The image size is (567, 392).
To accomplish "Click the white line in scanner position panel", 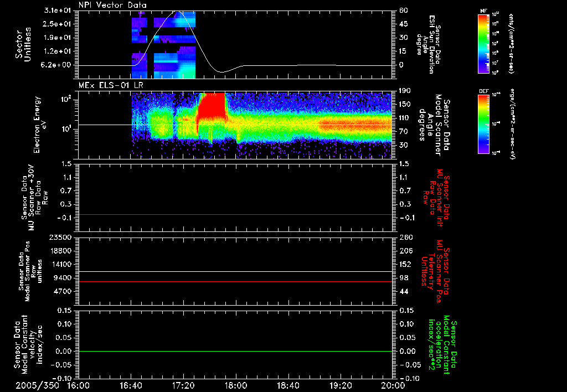I will 235,271.
